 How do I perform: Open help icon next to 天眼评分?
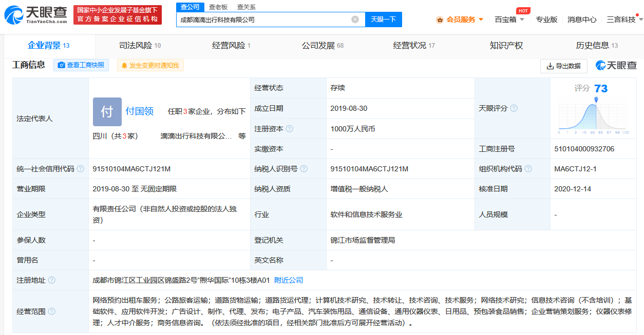tap(514, 108)
